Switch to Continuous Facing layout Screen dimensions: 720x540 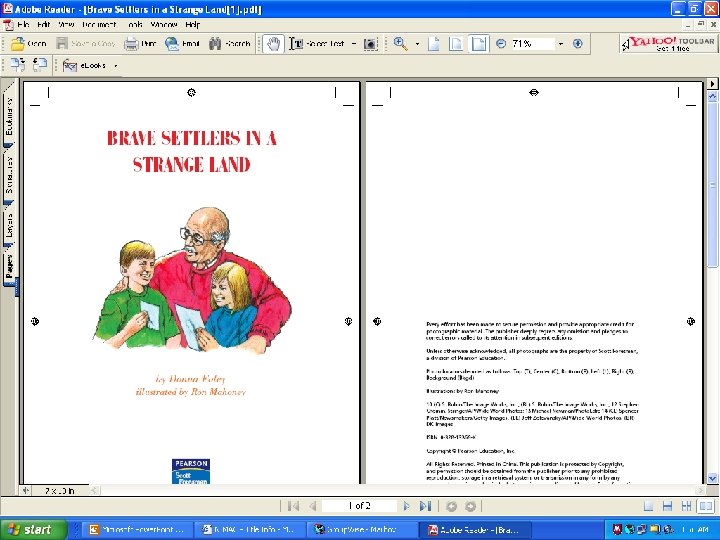(x=686, y=506)
